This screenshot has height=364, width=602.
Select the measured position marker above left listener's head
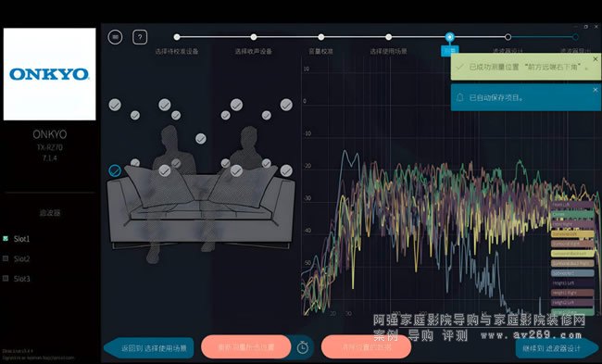point(165,105)
